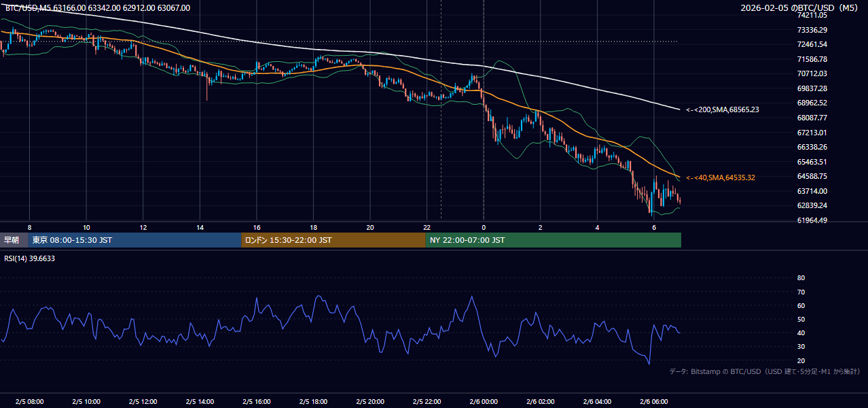Click RSI scale value 50

801,319
